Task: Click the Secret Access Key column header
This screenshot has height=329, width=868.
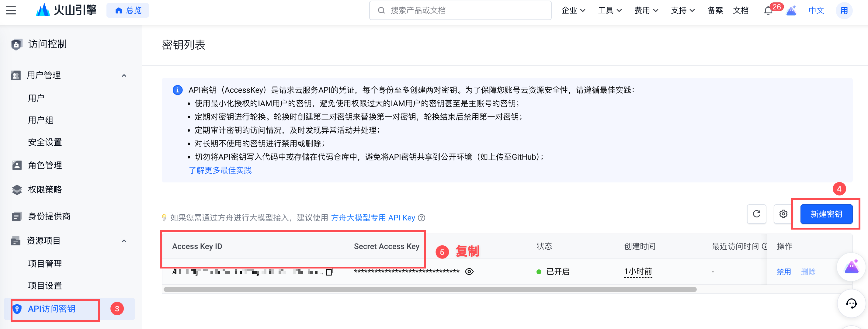Action: pos(387,246)
